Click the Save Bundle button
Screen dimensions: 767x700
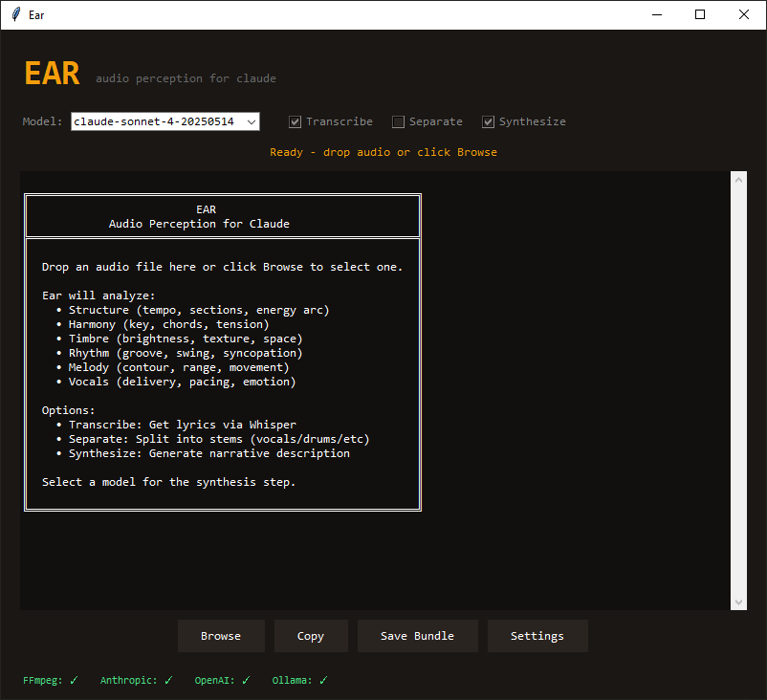click(418, 636)
